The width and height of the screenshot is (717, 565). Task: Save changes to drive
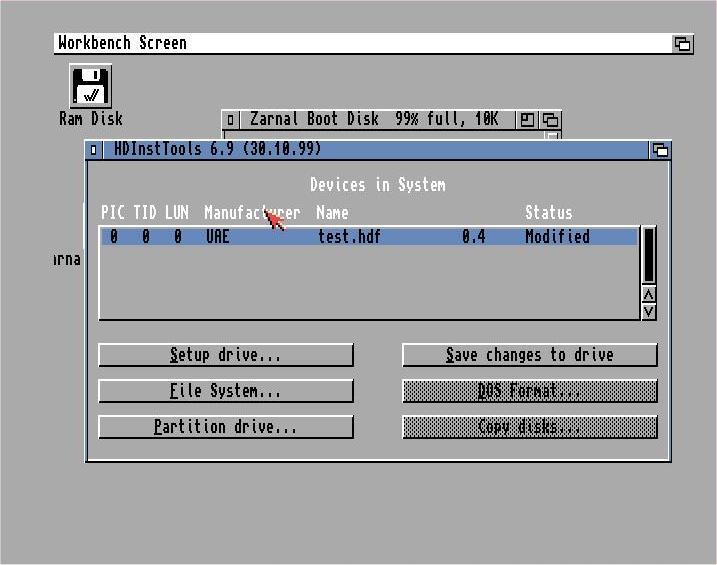pos(529,355)
